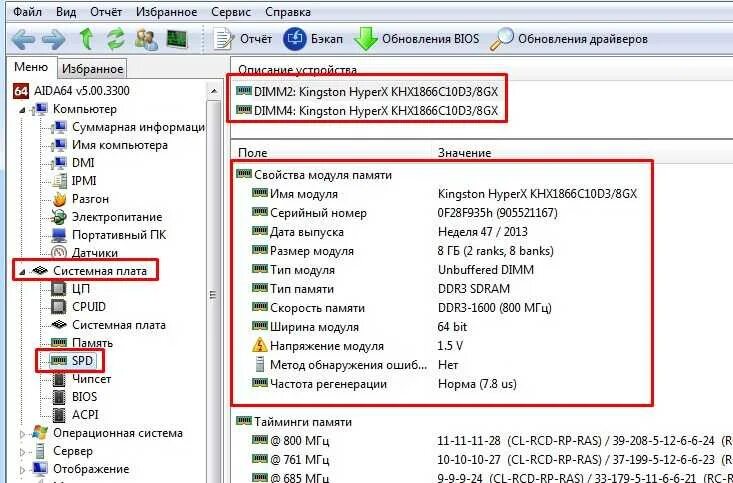The height and width of the screenshot is (483, 733).
Task: Open the ACPI chip icon item
Action: pyautogui.click(x=59, y=415)
